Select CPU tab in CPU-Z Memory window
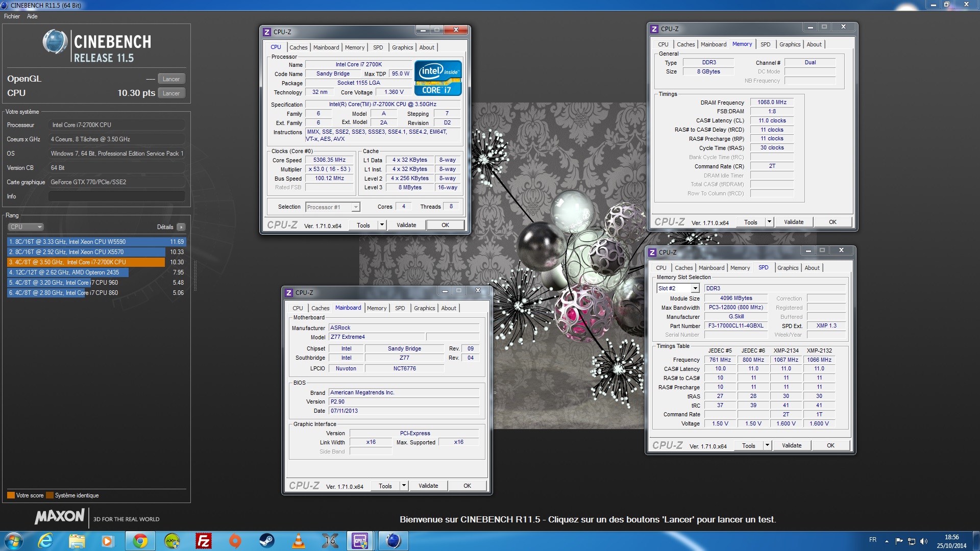Image resolution: width=980 pixels, height=551 pixels. point(663,44)
